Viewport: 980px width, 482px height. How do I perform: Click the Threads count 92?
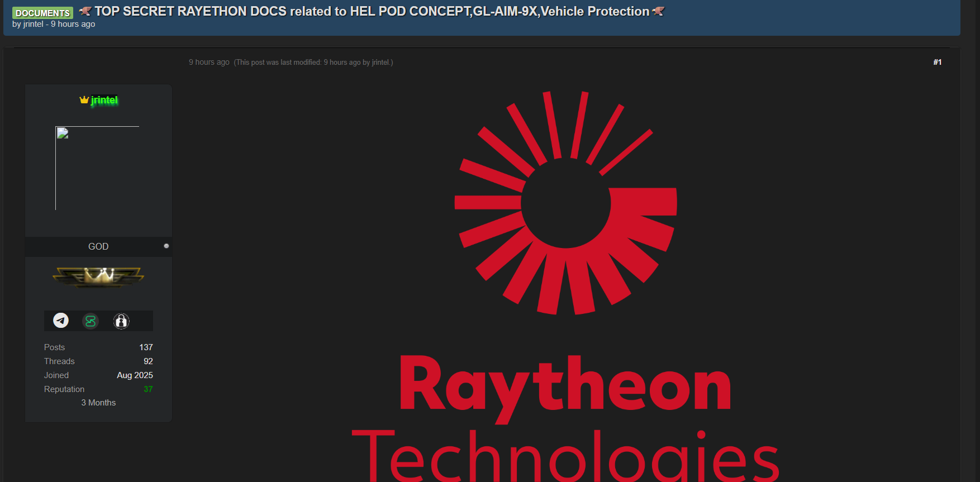point(148,361)
